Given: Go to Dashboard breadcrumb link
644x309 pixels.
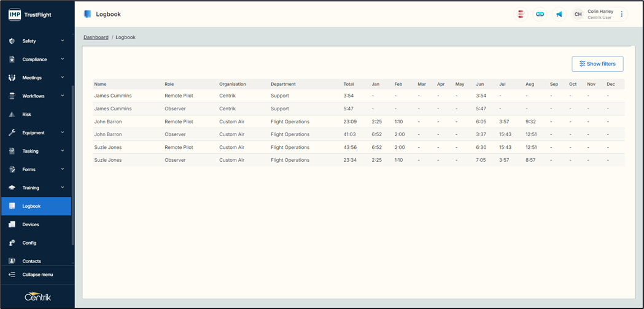Looking at the screenshot, I should click(96, 37).
